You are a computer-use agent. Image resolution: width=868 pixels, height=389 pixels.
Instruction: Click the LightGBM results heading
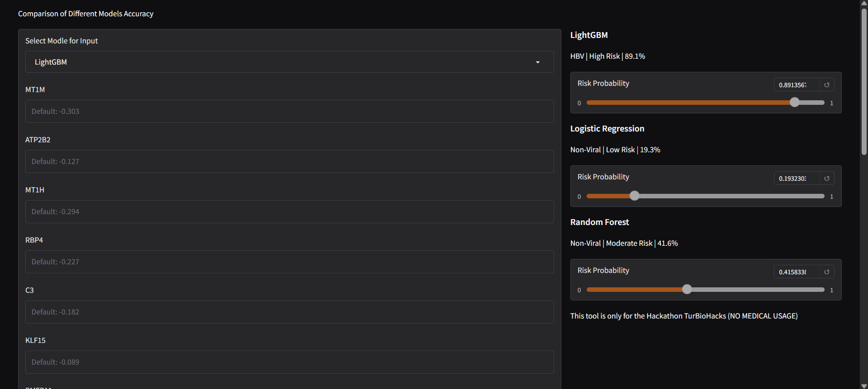point(589,35)
